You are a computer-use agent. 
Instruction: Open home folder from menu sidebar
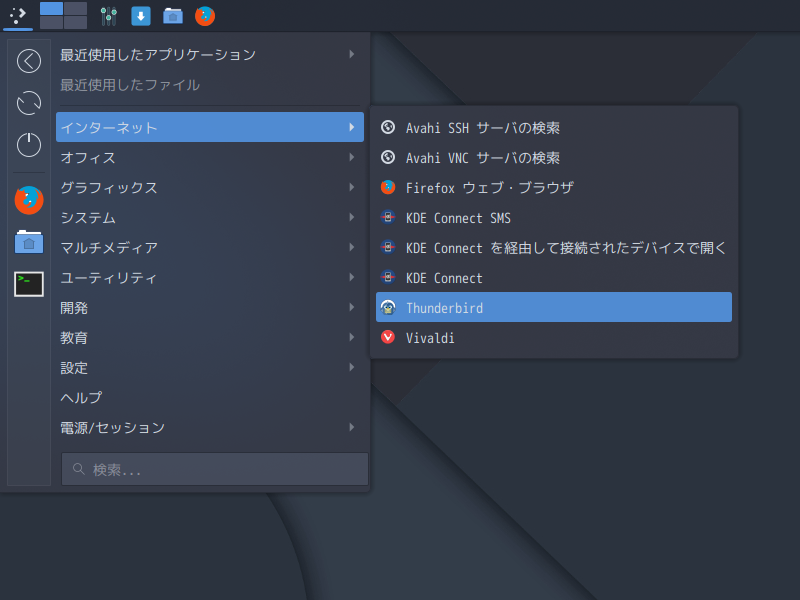[29, 242]
